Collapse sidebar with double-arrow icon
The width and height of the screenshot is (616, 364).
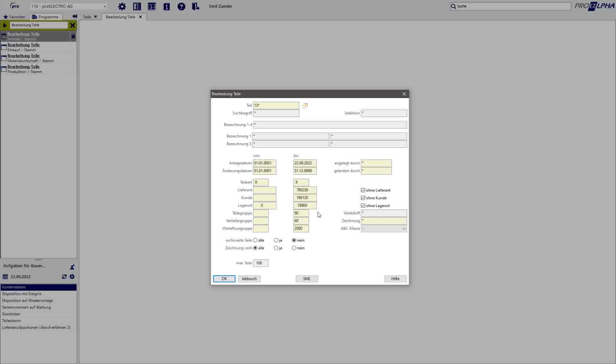click(75, 17)
